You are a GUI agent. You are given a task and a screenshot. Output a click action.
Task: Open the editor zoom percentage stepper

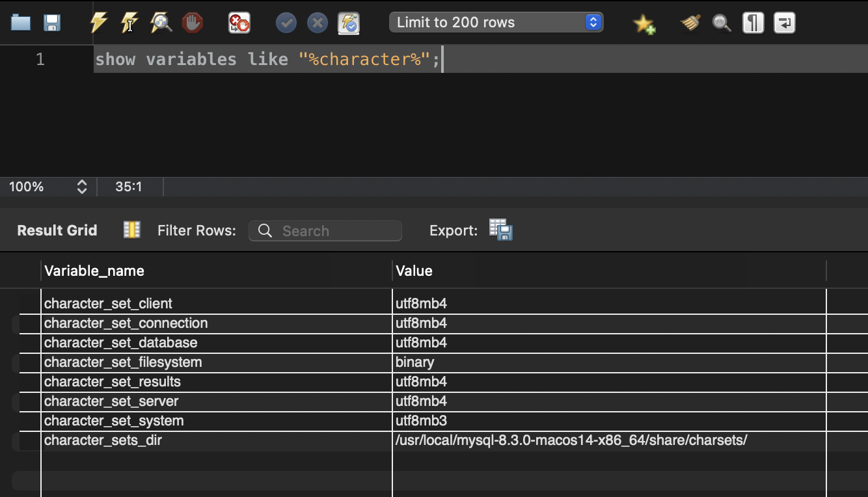pyautogui.click(x=82, y=187)
